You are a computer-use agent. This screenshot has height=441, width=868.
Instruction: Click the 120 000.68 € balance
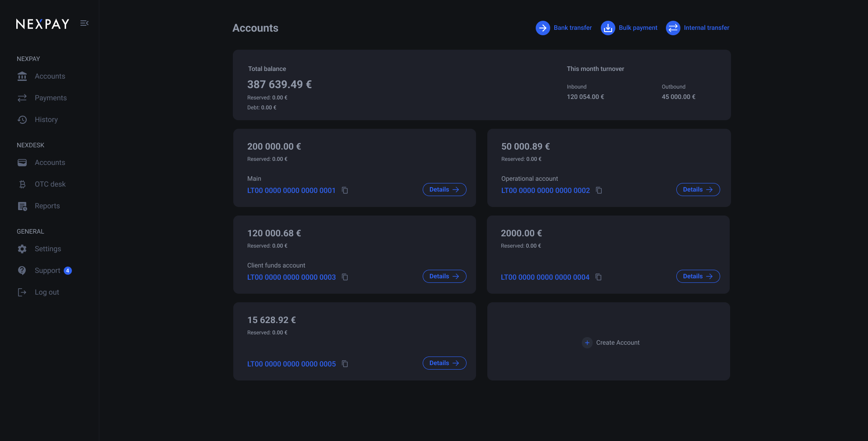[x=274, y=233]
